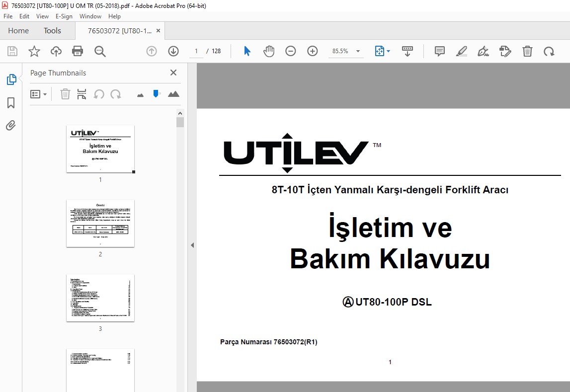Zoom out with minus button
This screenshot has height=392, width=570.
290,51
